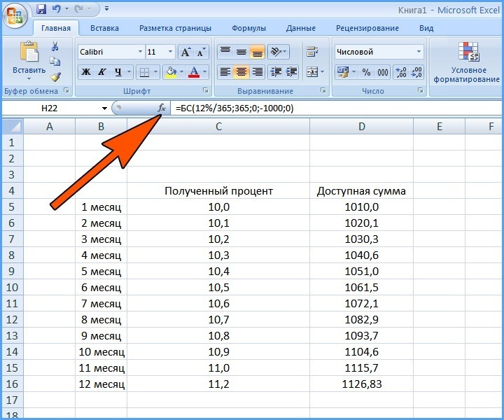Select cell with value 1126,83
Viewport: 504px width, 420px height.
click(x=362, y=384)
